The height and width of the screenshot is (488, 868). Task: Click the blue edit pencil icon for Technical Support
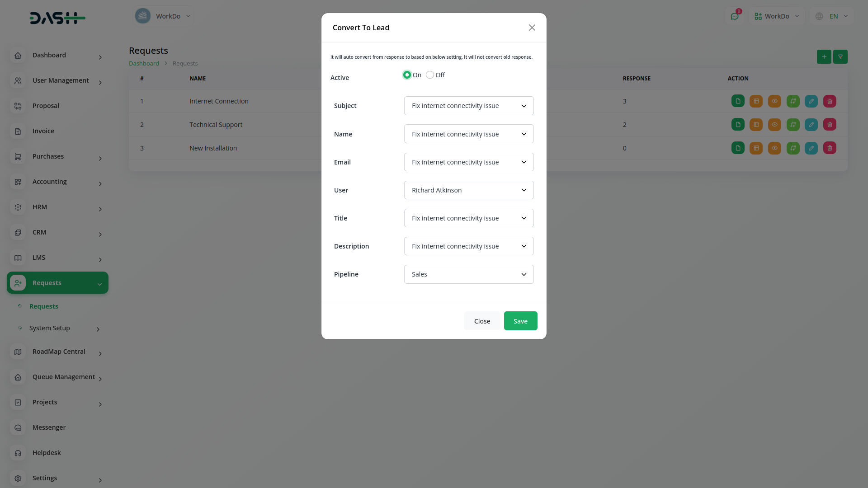coord(811,125)
